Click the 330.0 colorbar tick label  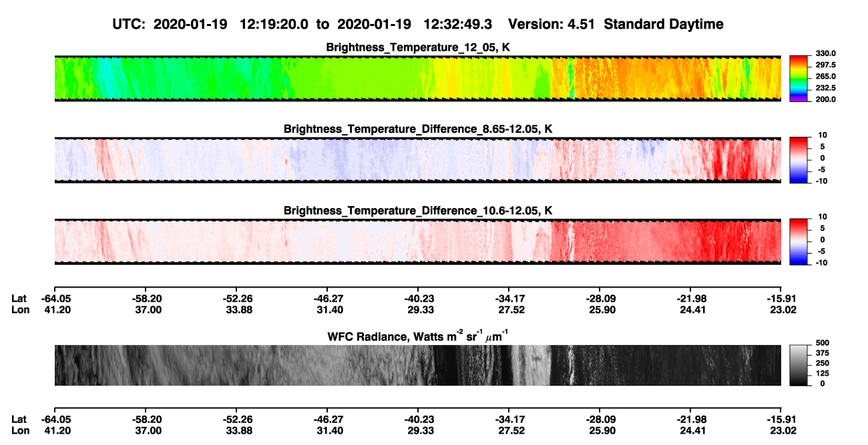(825, 53)
